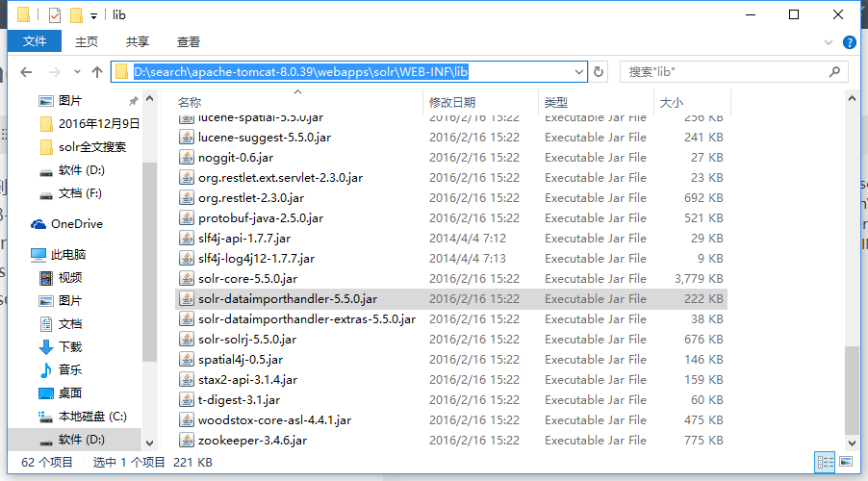Open recent locations dropdown arrow

click(77, 72)
